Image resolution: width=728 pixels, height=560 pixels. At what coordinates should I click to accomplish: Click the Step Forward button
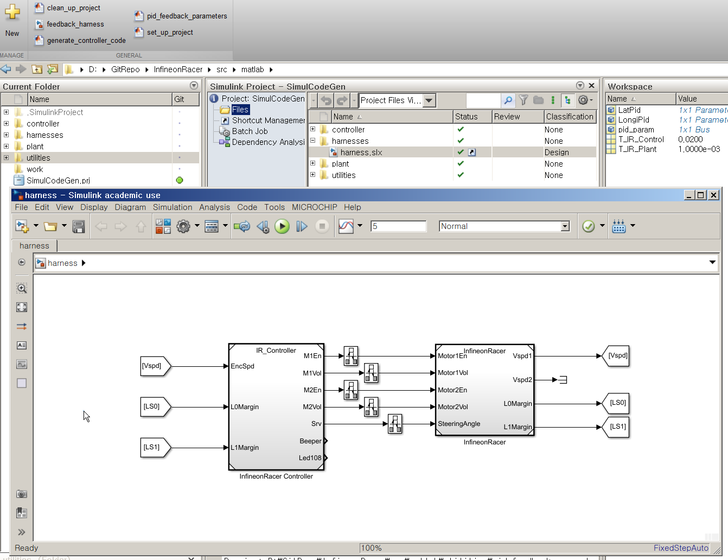click(x=302, y=226)
